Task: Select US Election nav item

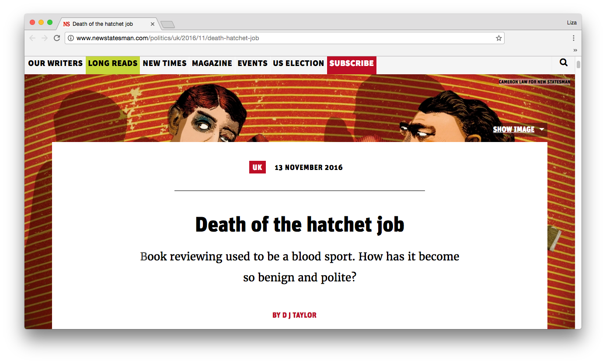Action: pos(298,63)
